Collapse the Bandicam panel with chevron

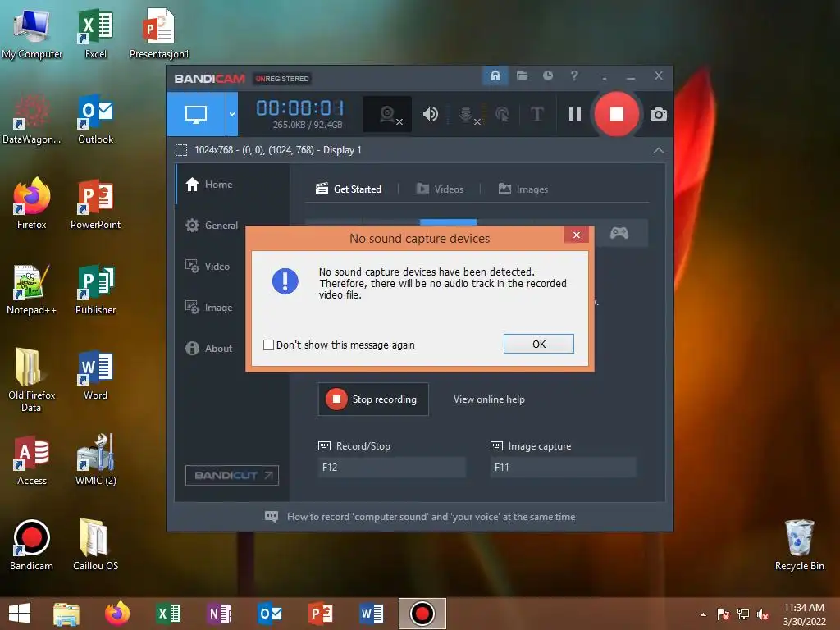click(x=659, y=151)
